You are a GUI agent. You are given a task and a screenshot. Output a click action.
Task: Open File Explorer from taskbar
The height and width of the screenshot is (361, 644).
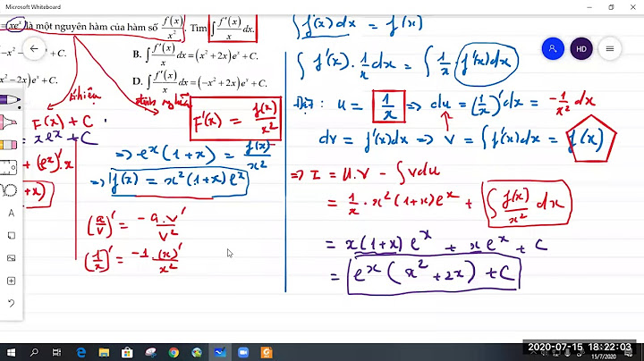tap(104, 352)
